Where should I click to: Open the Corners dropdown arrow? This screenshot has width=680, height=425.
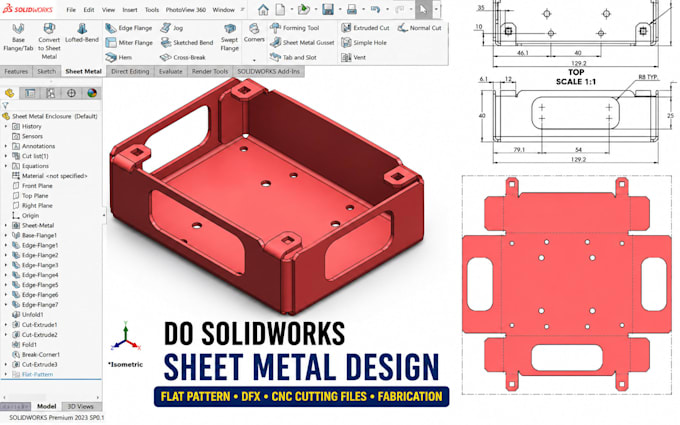(x=254, y=60)
